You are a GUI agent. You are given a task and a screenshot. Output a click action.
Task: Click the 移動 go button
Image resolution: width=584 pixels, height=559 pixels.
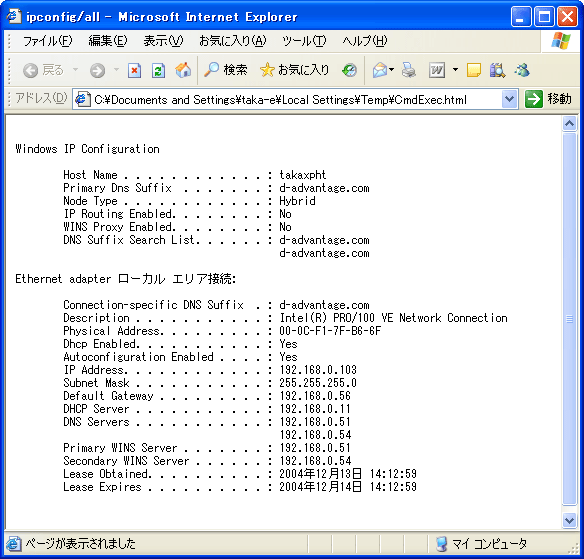[x=548, y=99]
